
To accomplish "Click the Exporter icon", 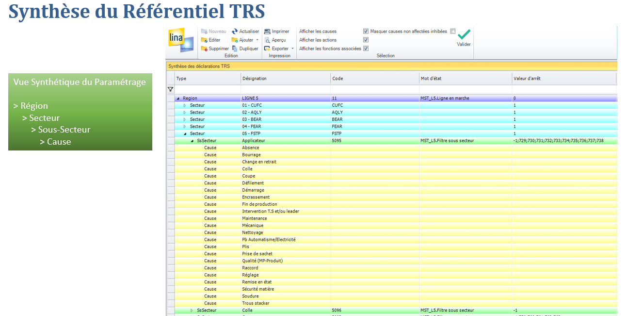I will pos(267,49).
